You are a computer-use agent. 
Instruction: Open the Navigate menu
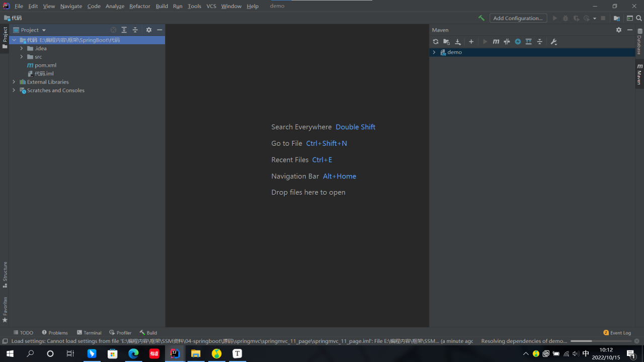tap(71, 6)
